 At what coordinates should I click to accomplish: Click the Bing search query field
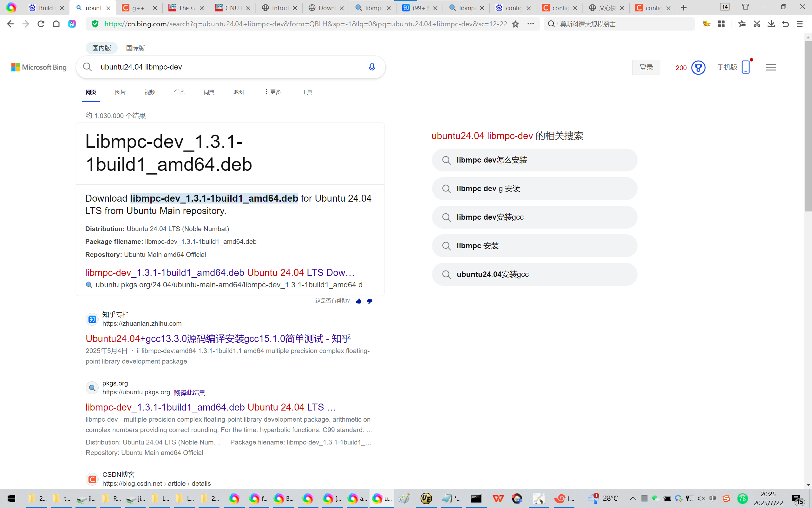(x=230, y=67)
